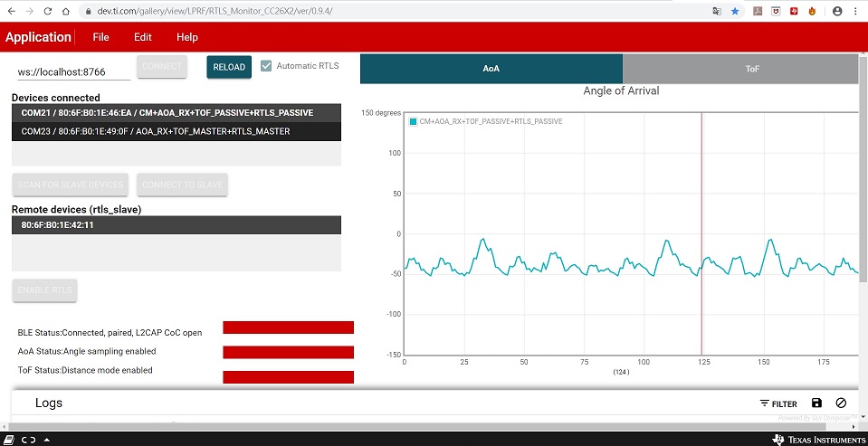The height and width of the screenshot is (446, 868).
Task: Click the legend color swatch for CM+AOA_RX
Action: (x=413, y=121)
